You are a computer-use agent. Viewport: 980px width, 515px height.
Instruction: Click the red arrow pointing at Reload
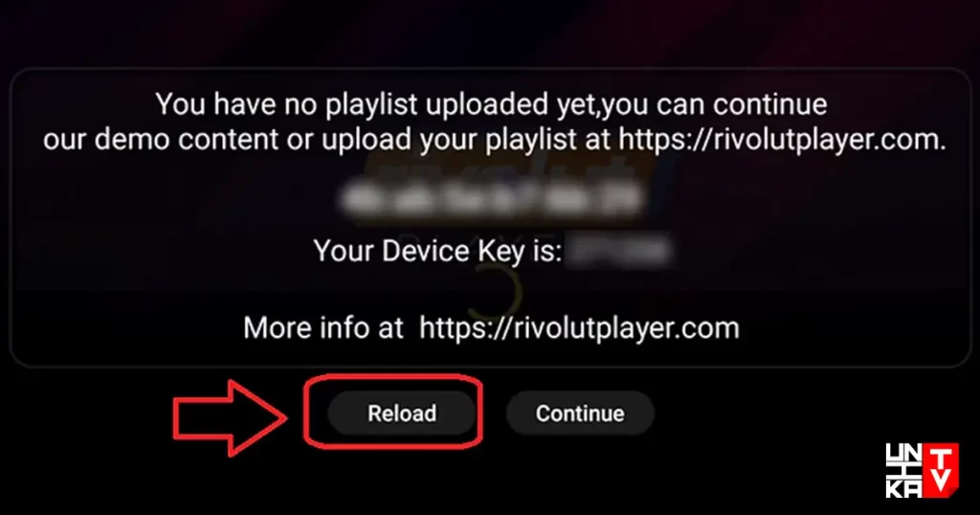(230, 416)
